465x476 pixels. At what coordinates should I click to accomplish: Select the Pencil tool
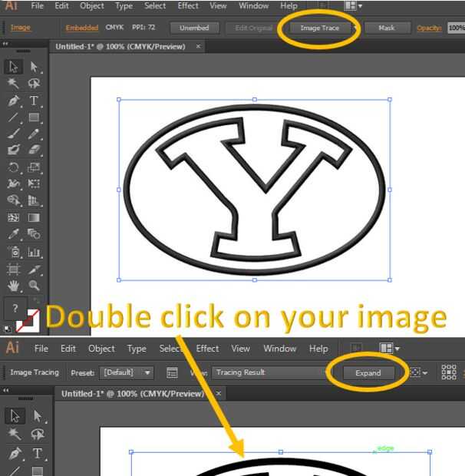34,134
